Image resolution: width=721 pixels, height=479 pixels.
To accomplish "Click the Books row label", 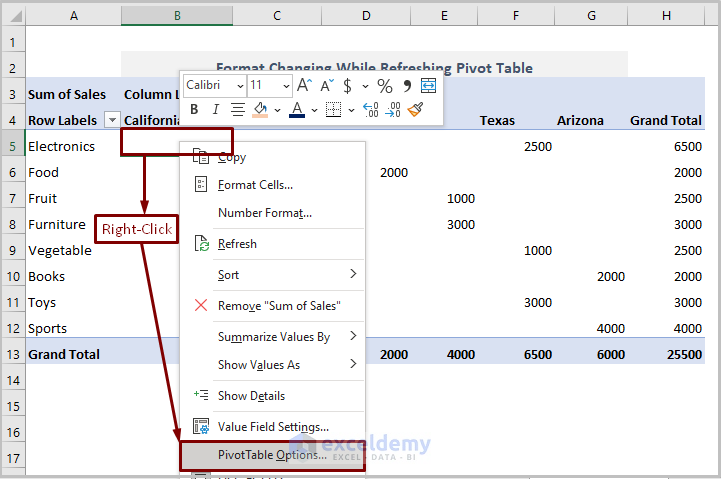I will click(x=46, y=277).
